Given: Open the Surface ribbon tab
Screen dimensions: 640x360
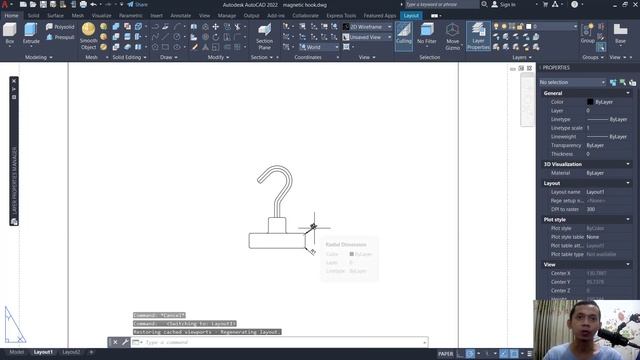Looking at the screenshot, I should [55, 16].
